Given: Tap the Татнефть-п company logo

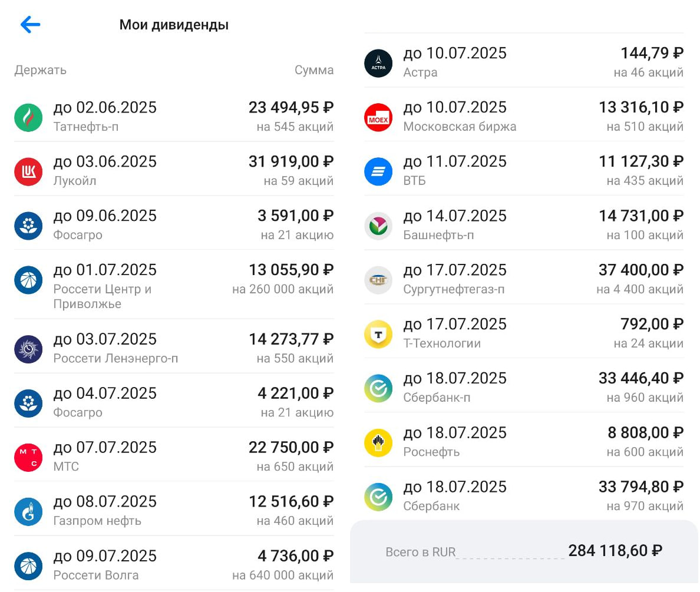Looking at the screenshot, I should (x=28, y=117).
